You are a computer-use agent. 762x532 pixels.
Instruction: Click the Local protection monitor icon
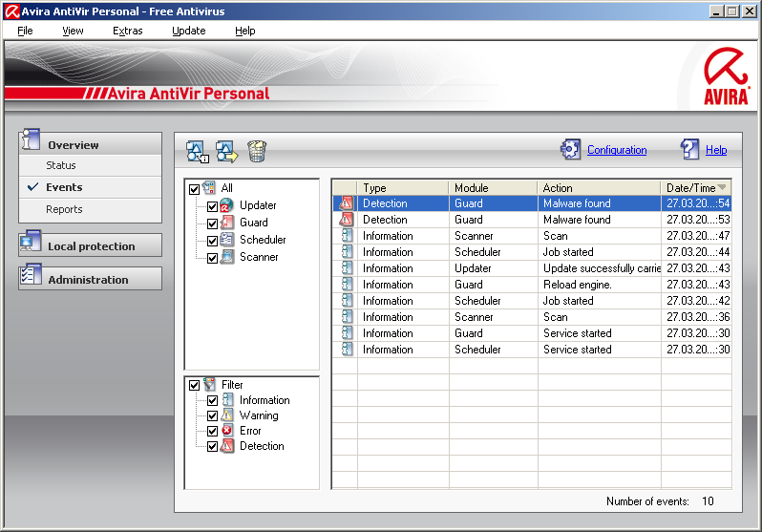click(31, 242)
